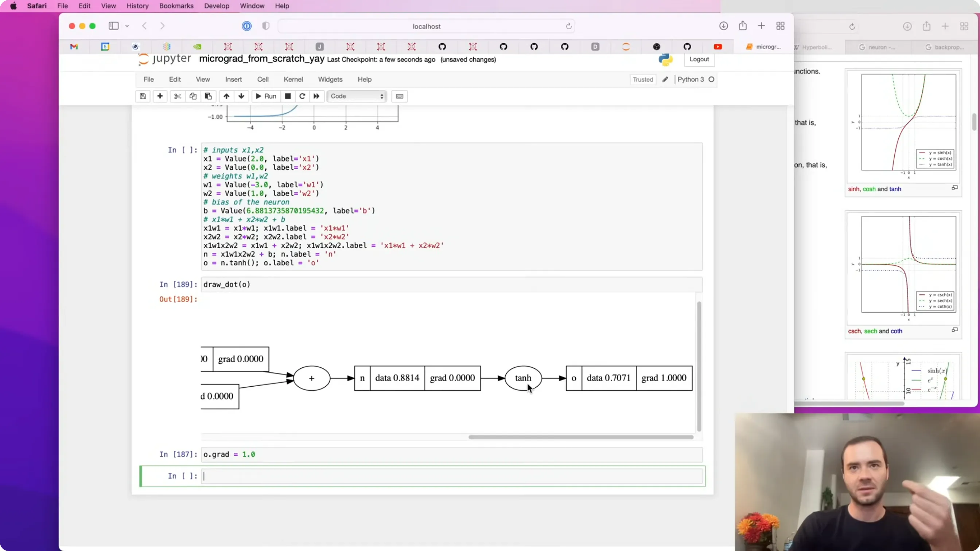Click the vertical scrollbar of the output area
This screenshot has width=980, height=551.
[699, 366]
